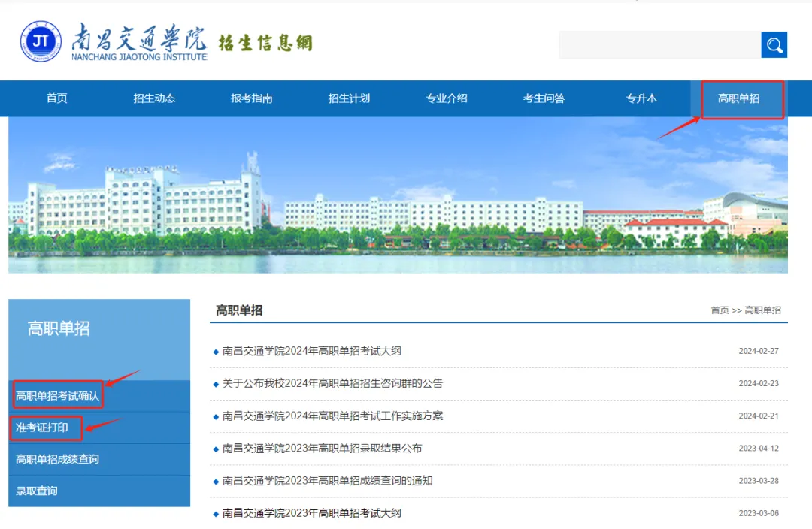Click the diamond bullet beside 考试工作实施方案
The image size is (812, 529).
217,416
